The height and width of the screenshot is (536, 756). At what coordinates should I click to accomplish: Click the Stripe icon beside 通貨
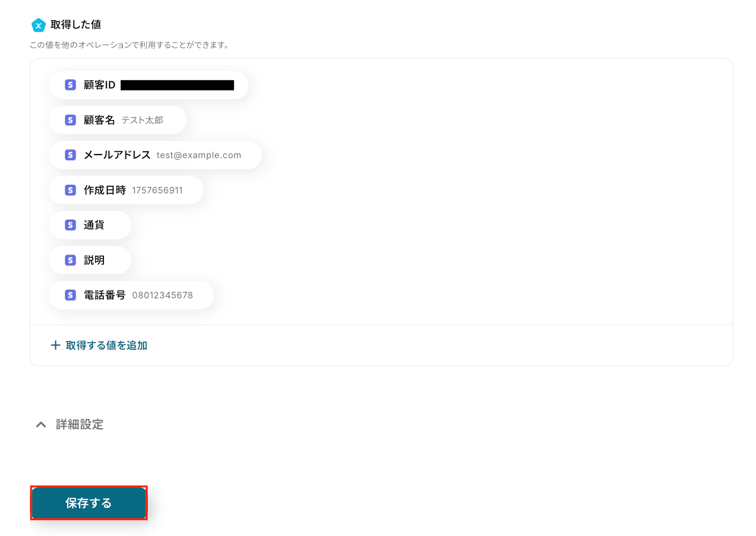(x=70, y=225)
